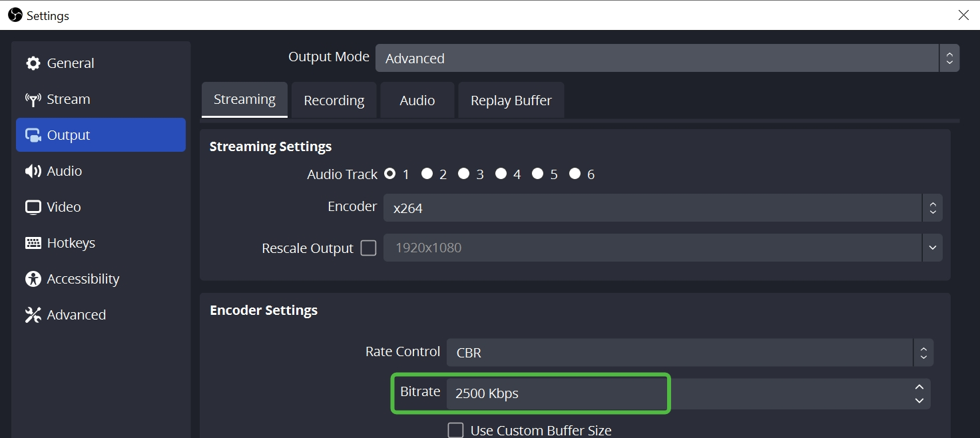Click the Output monitor icon
The image size is (980, 438).
point(33,135)
